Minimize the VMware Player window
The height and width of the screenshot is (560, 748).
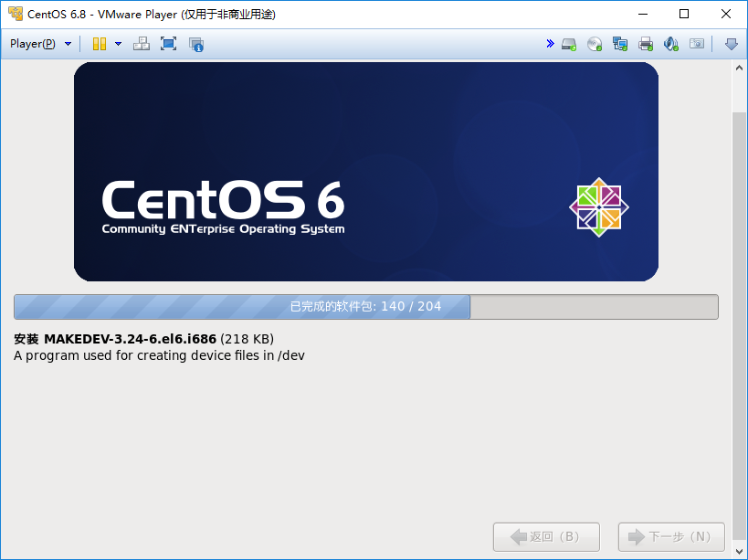(x=643, y=14)
